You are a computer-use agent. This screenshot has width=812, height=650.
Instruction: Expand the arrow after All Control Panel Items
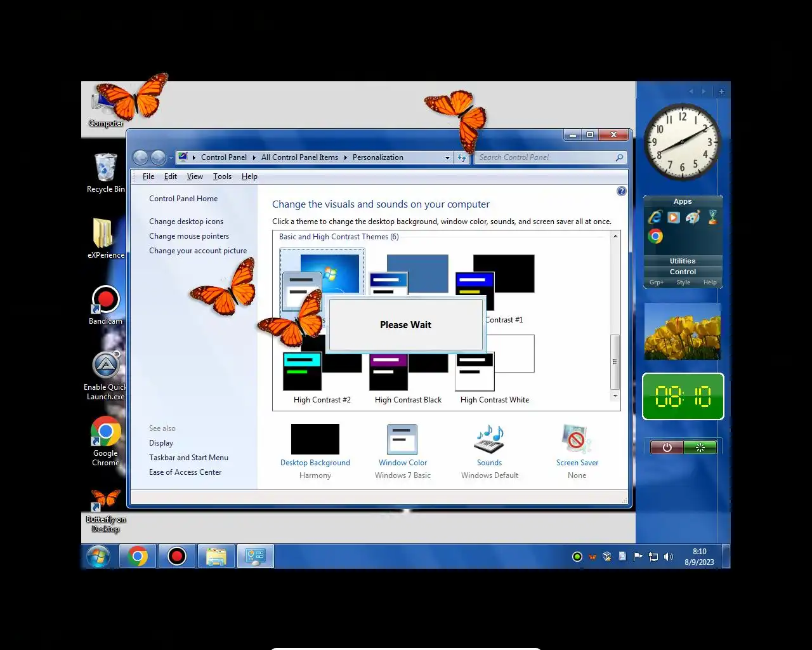click(346, 157)
